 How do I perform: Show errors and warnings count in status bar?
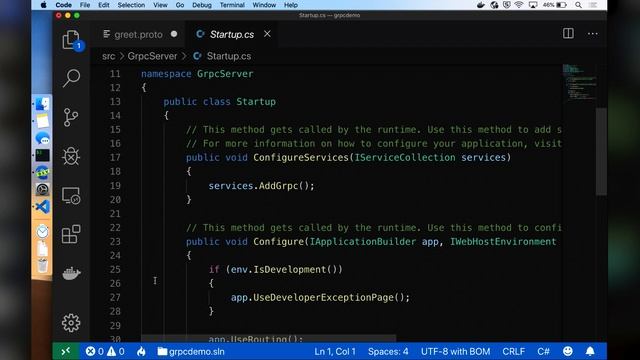pyautogui.click(x=105, y=351)
